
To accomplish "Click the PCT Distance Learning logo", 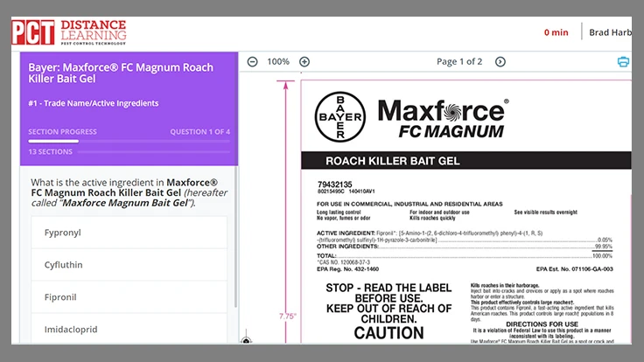I will coord(69,32).
